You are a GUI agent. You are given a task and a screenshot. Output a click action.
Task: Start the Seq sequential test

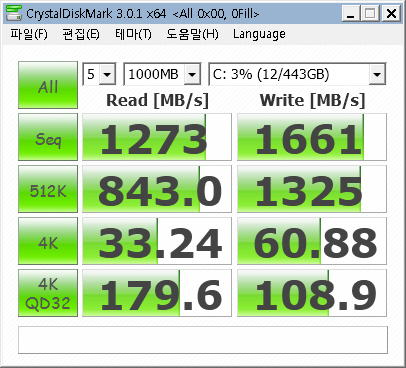click(x=48, y=137)
